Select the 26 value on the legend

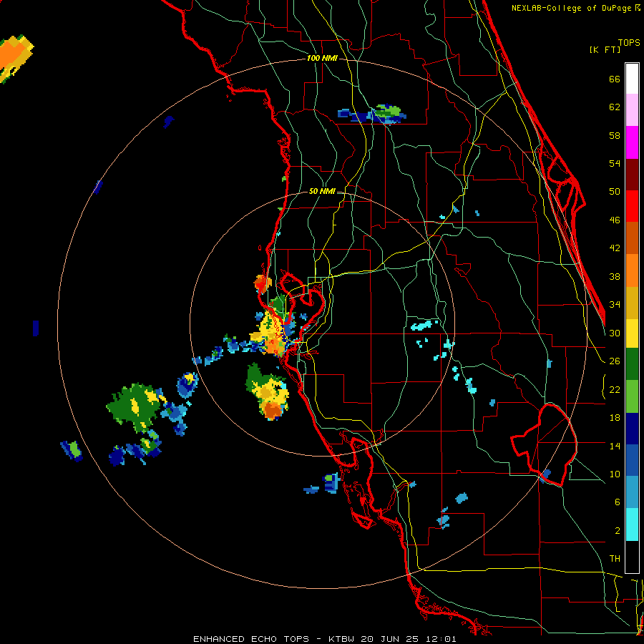pyautogui.click(x=615, y=361)
